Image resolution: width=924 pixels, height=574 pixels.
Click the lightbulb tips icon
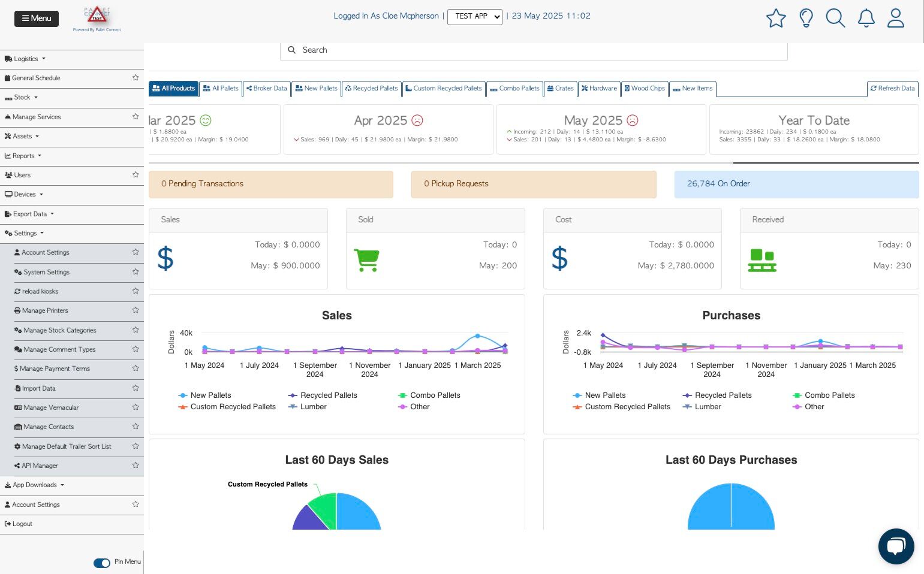coord(806,18)
